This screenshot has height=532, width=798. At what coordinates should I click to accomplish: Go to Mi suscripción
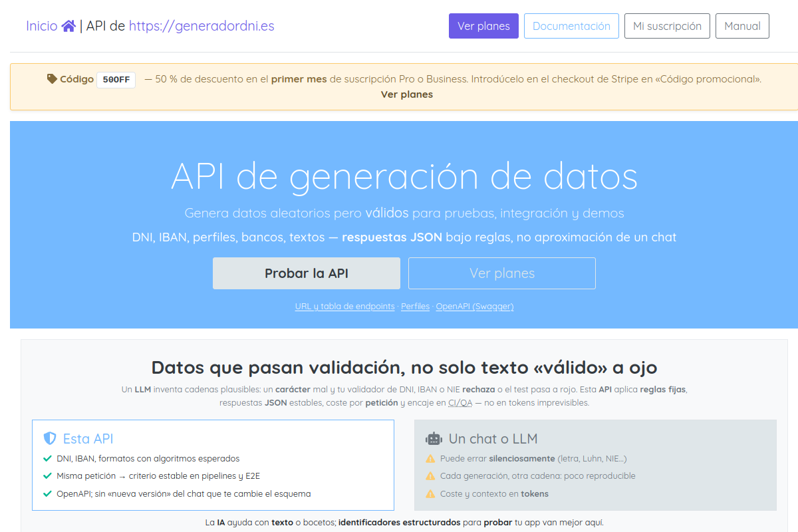click(667, 26)
